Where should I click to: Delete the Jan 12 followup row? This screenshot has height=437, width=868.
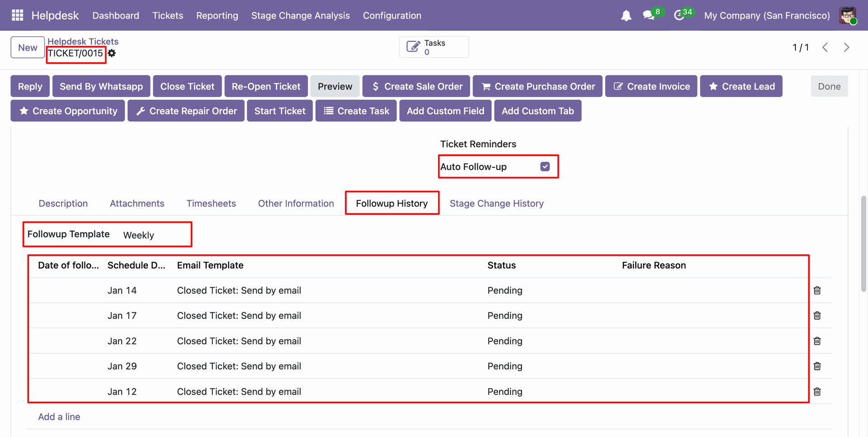[x=817, y=392]
